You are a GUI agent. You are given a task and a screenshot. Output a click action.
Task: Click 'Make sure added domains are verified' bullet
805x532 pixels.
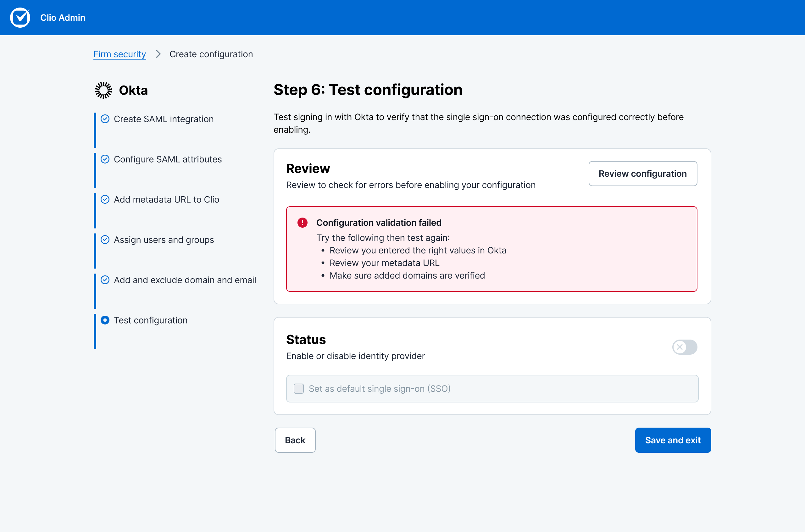coord(407,275)
